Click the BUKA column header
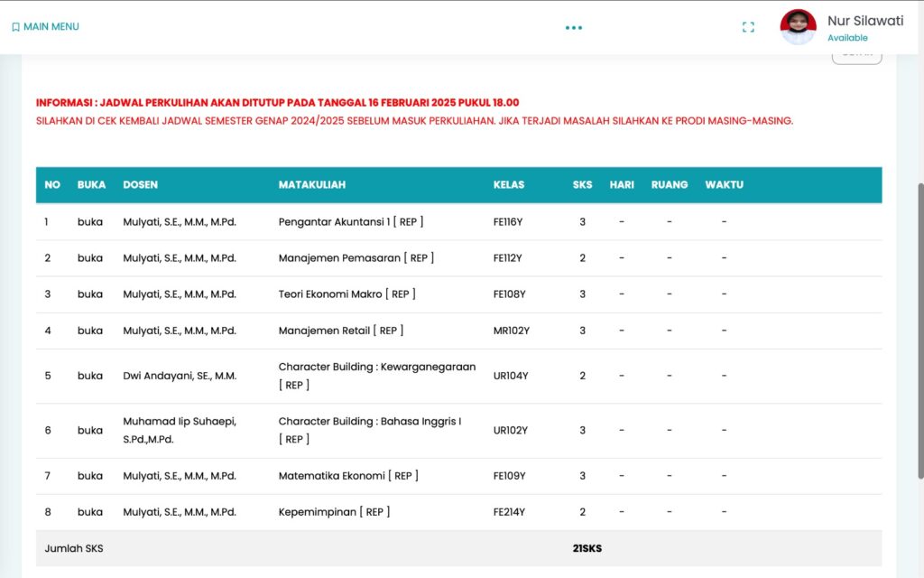This screenshot has height=578, width=924. tap(91, 184)
